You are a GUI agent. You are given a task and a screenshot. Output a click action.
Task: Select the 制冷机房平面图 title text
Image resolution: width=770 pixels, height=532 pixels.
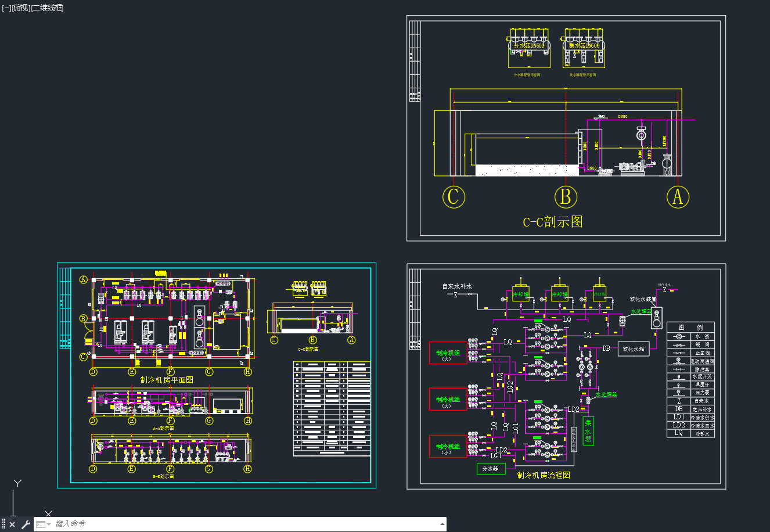167,380
